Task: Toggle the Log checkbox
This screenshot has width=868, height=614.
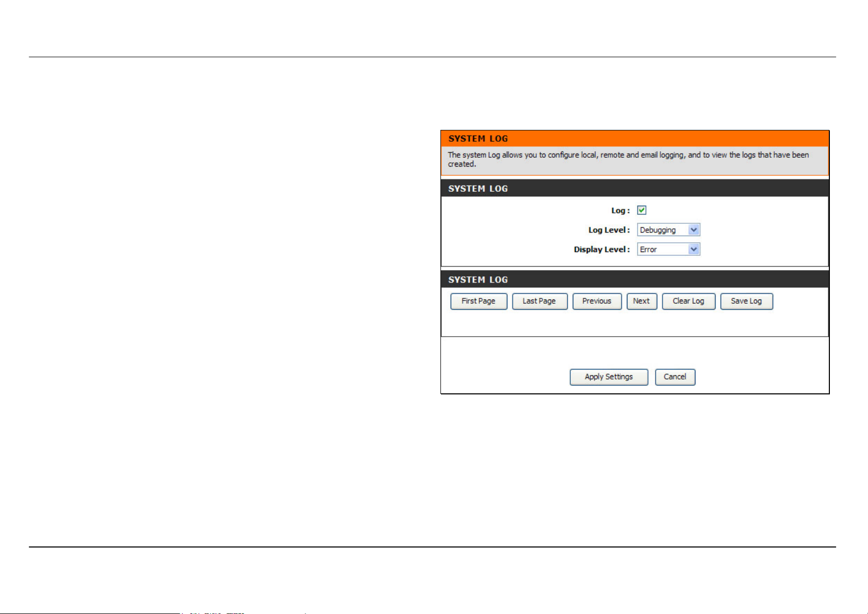Action: [x=641, y=210]
